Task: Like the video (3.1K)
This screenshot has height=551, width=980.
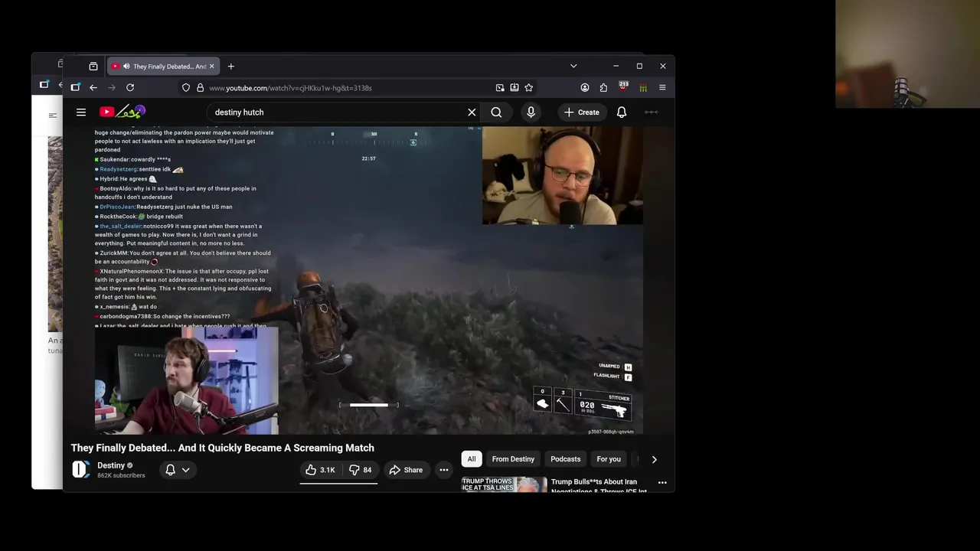Action: point(320,470)
